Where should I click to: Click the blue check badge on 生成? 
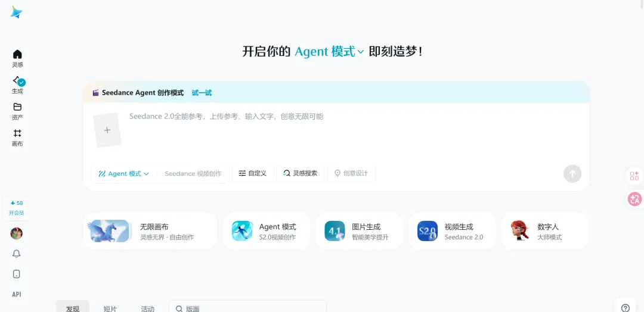point(22,82)
